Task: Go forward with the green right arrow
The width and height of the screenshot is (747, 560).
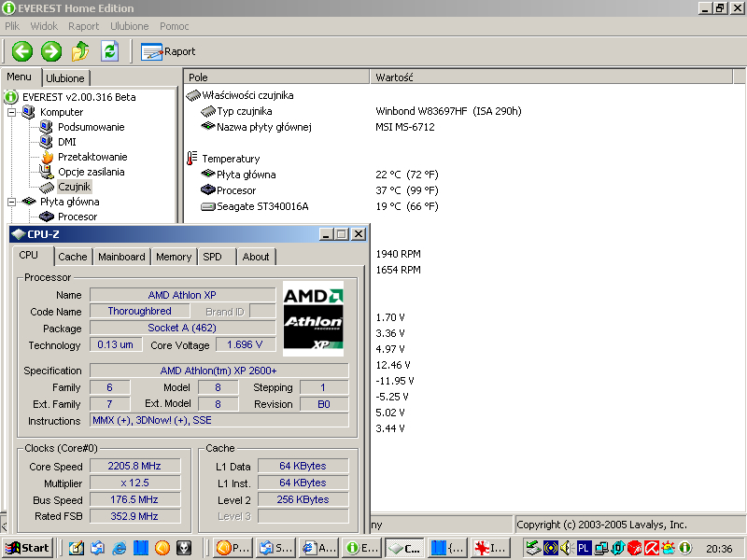Action: (x=51, y=51)
